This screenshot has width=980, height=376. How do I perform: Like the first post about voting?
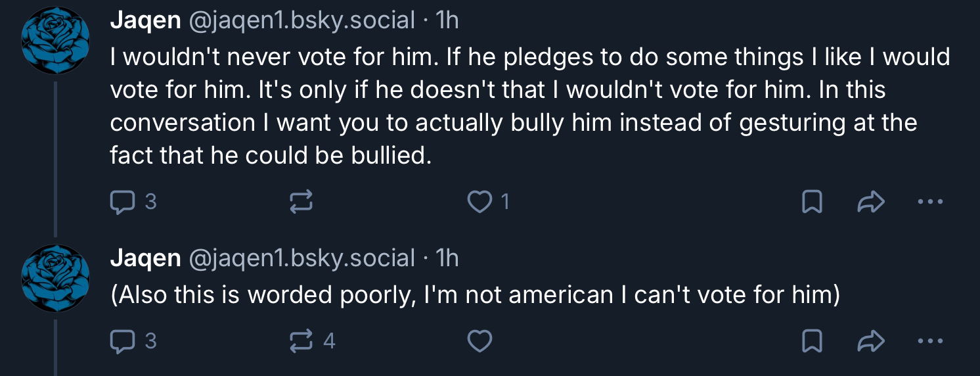(x=479, y=202)
